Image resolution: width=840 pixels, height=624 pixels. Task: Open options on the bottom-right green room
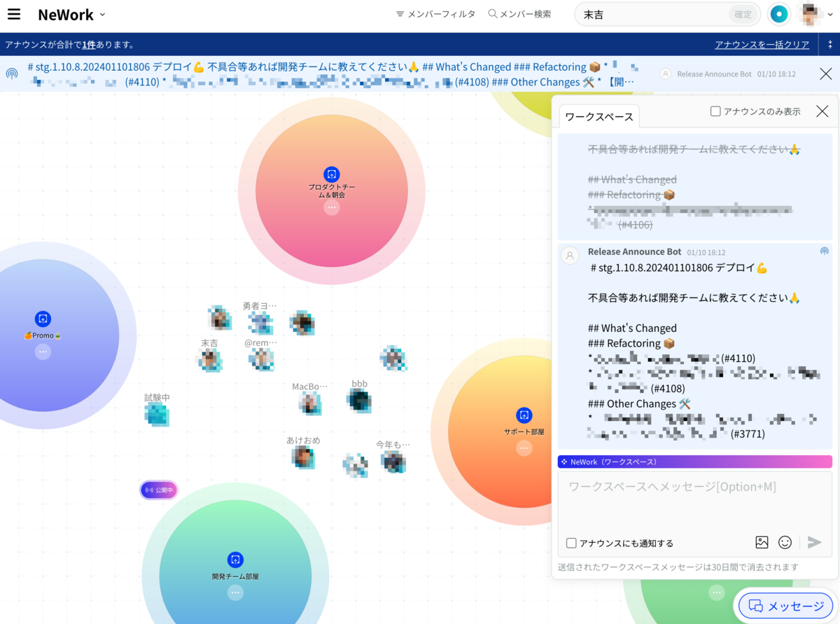(x=717, y=592)
